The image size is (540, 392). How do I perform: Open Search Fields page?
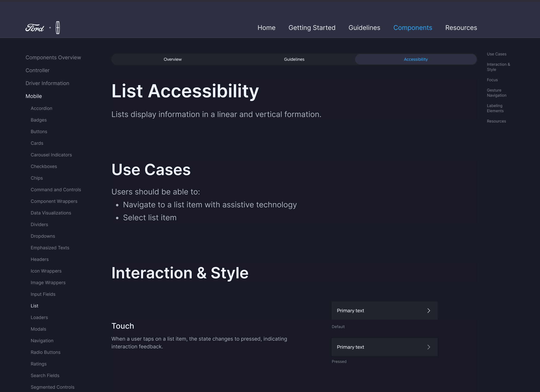point(45,375)
